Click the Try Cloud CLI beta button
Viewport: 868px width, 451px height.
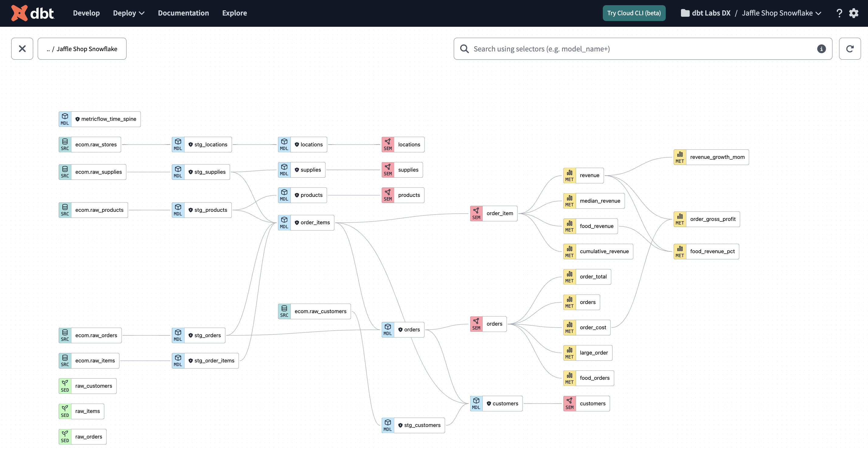[634, 13]
